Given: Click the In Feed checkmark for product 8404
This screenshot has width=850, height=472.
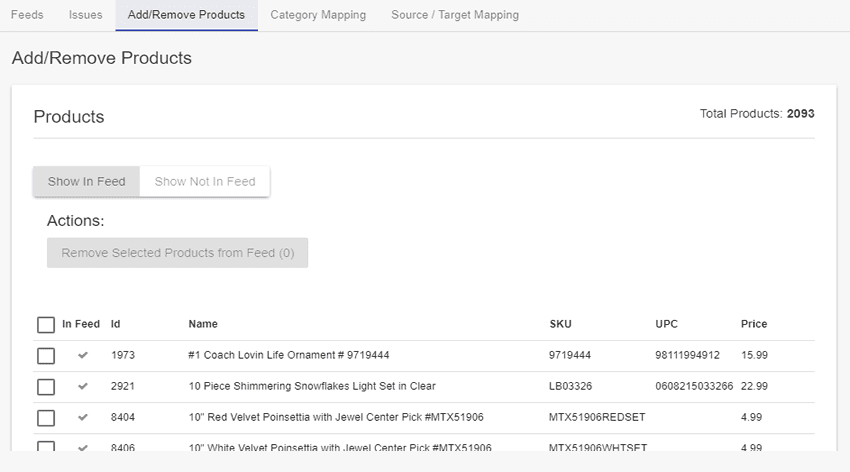Looking at the screenshot, I should coord(82,417).
